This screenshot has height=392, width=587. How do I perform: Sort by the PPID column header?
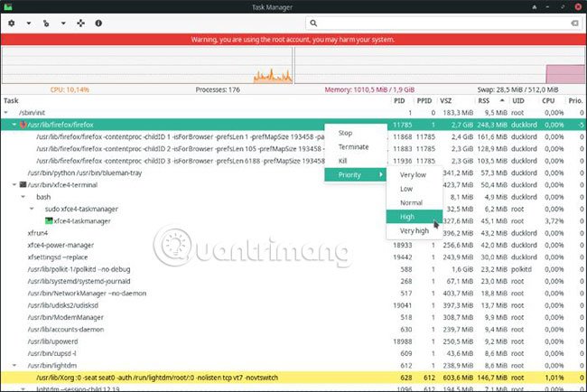pyautogui.click(x=424, y=100)
